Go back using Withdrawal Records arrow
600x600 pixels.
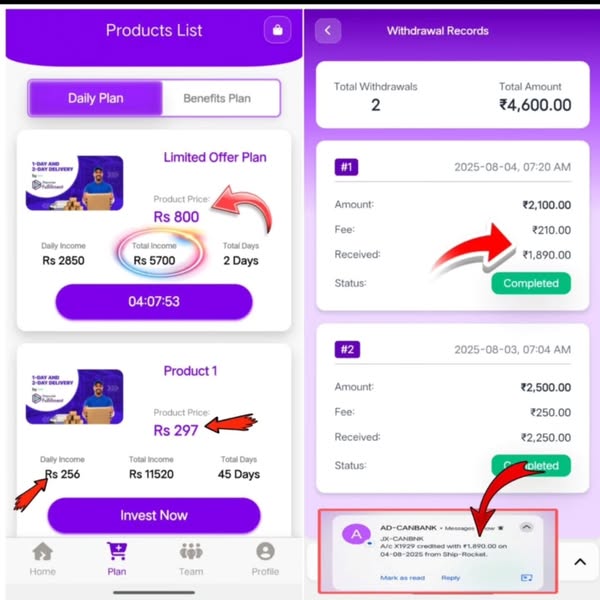coord(328,31)
